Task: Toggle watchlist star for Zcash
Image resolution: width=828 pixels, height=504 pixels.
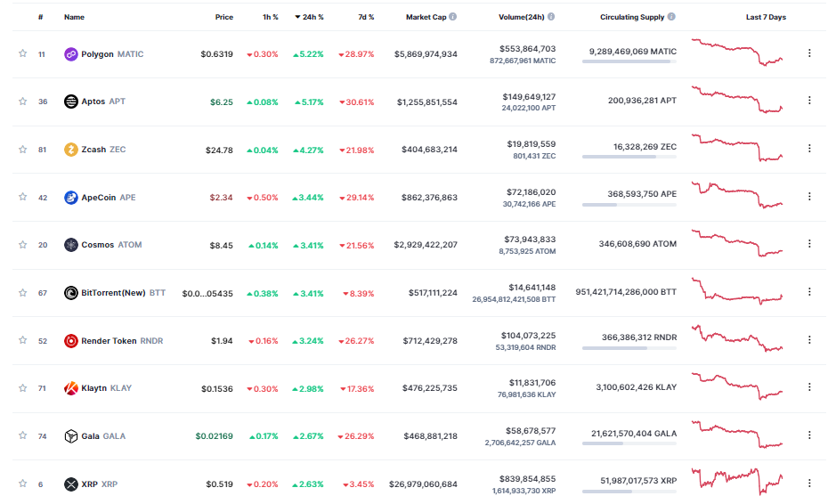Action: (x=23, y=149)
